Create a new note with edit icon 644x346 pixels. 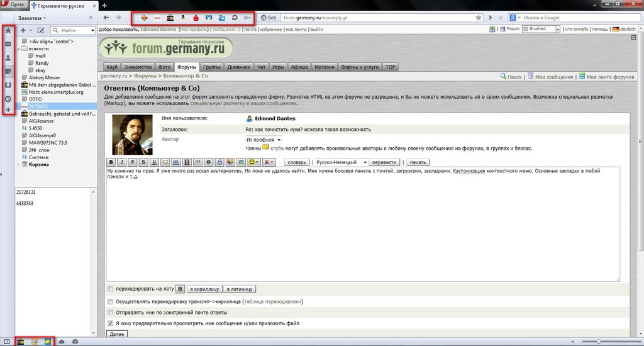point(41,30)
